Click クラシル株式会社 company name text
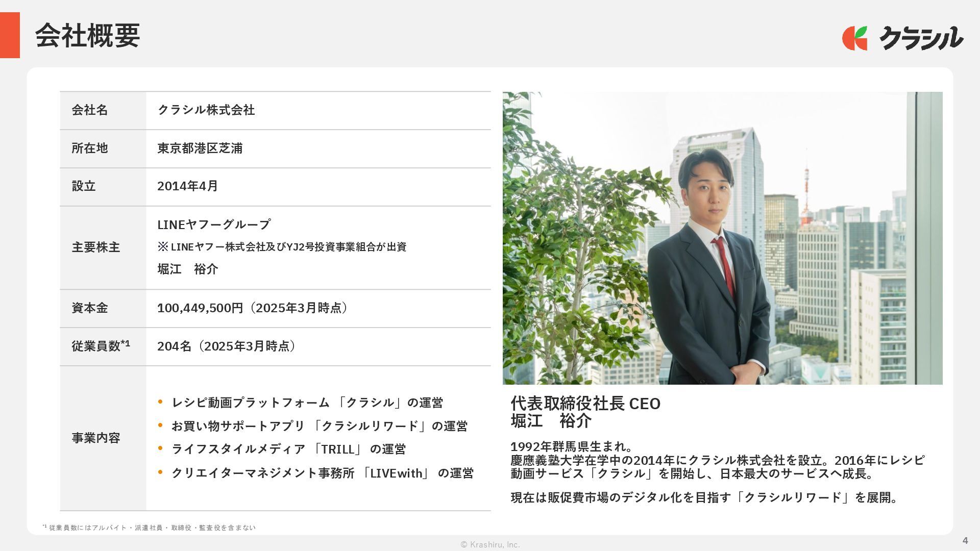The image size is (980, 551). (206, 110)
